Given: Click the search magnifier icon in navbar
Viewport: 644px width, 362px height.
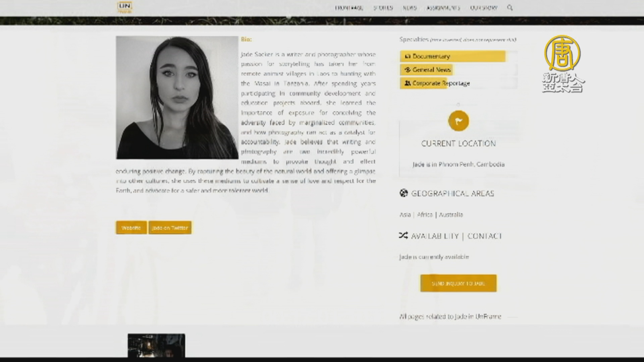Looking at the screenshot, I should [510, 7].
